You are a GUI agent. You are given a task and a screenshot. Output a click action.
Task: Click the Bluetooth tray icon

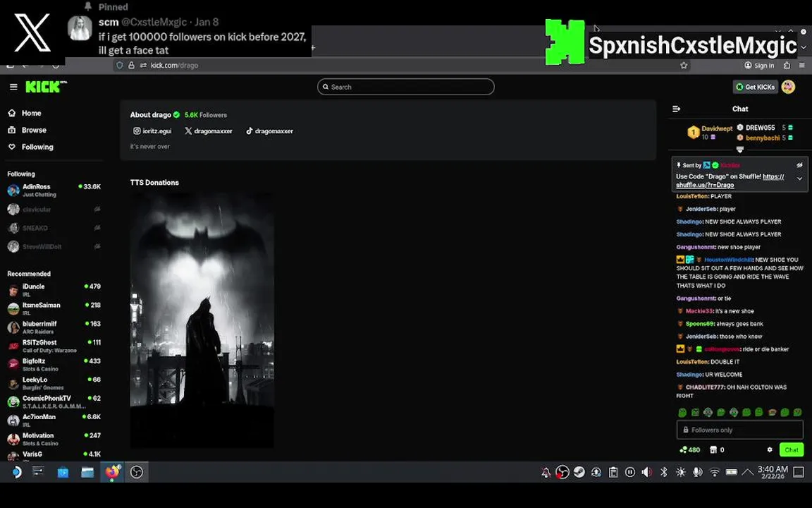pyautogui.click(x=663, y=472)
